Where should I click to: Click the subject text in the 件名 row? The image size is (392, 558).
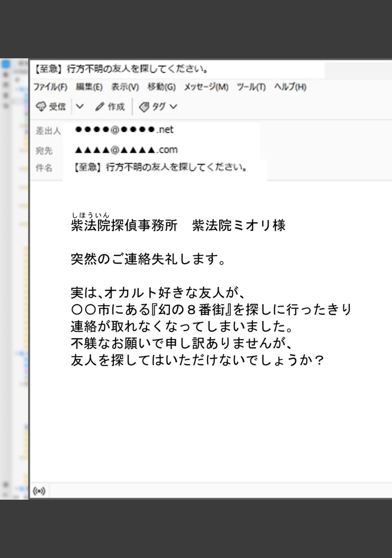click(x=161, y=167)
